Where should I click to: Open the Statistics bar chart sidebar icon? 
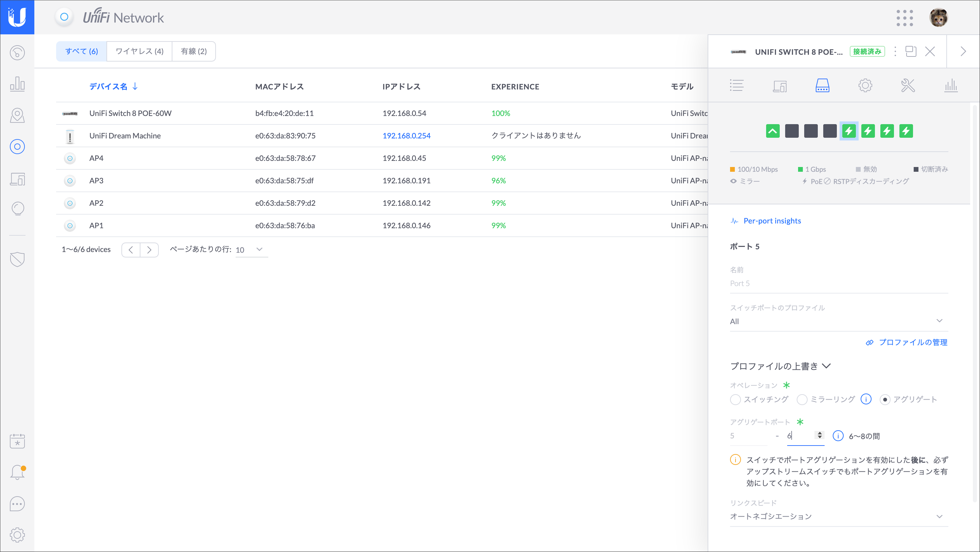[17, 84]
